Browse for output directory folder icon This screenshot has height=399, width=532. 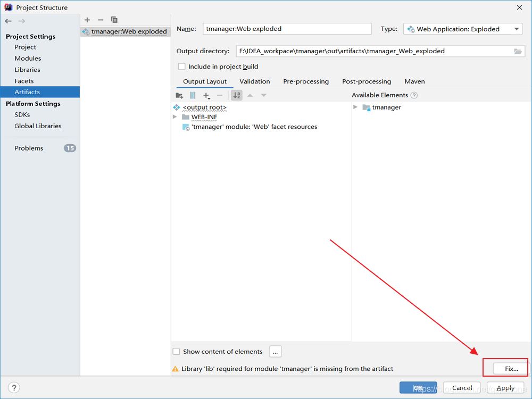(x=518, y=51)
